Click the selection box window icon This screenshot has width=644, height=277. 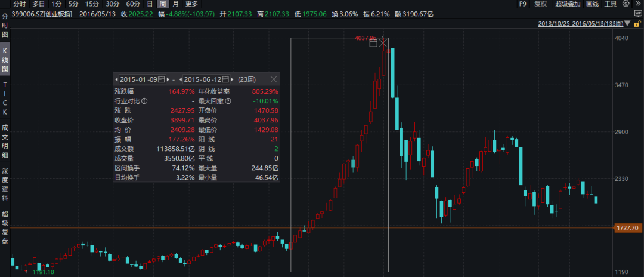373,43
